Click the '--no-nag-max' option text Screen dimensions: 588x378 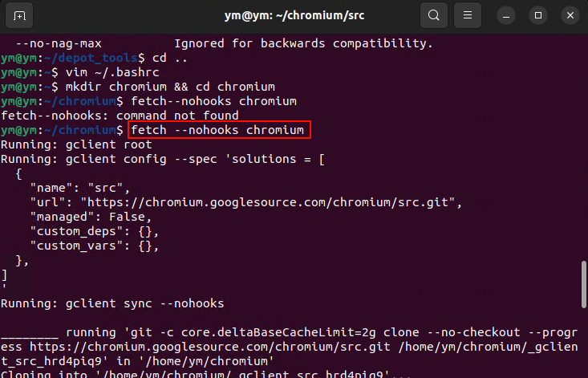[59, 43]
